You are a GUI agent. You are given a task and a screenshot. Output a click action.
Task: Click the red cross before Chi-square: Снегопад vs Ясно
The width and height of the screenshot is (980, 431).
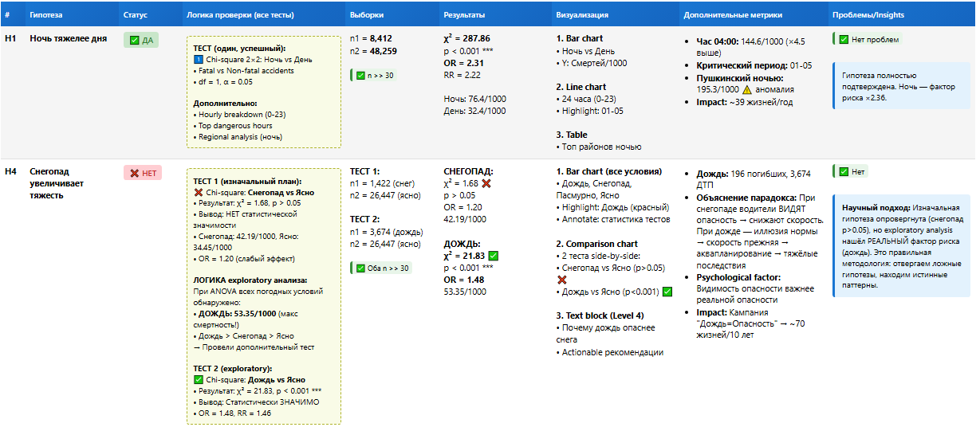click(198, 193)
